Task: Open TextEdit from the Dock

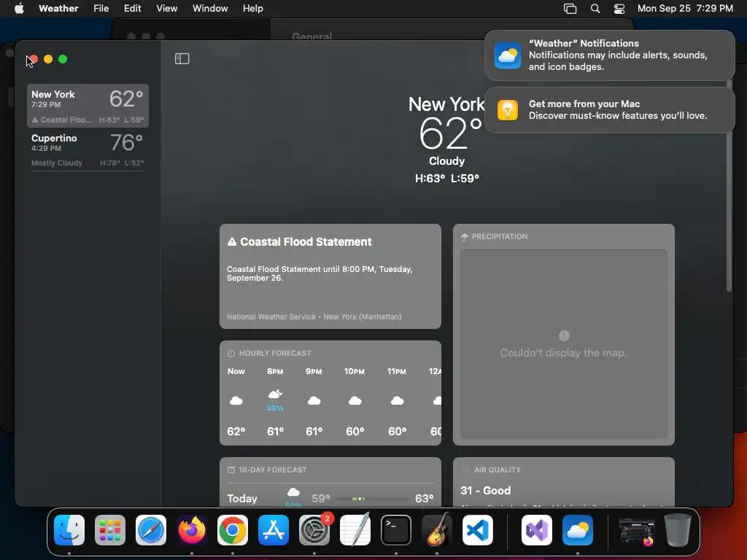Action: point(355,530)
